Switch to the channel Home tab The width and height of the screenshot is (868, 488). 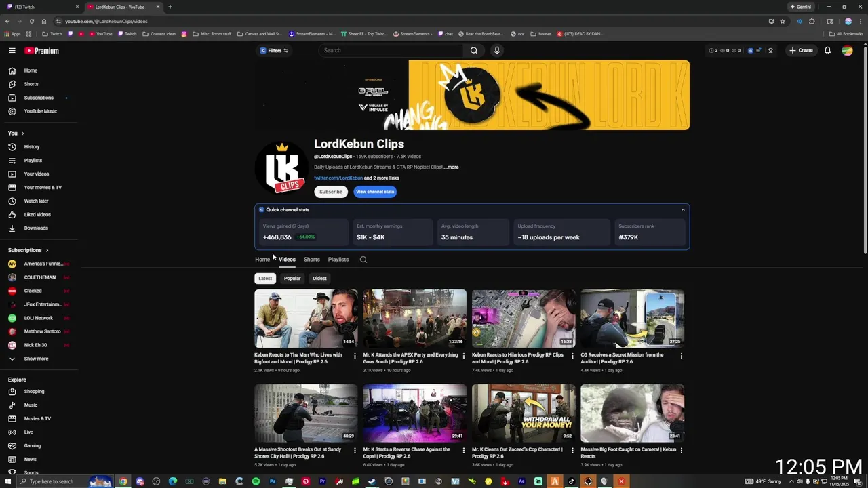(262, 260)
